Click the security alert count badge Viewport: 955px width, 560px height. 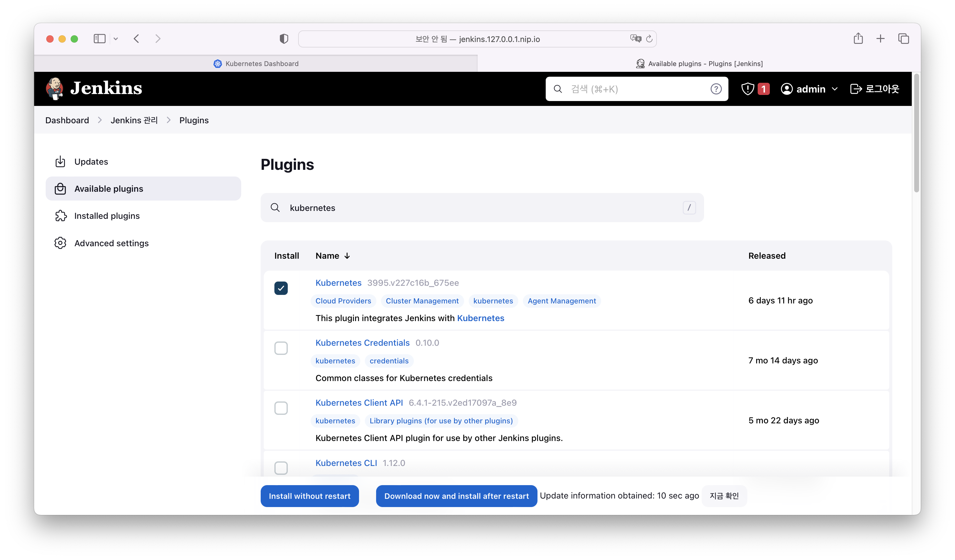coord(764,89)
